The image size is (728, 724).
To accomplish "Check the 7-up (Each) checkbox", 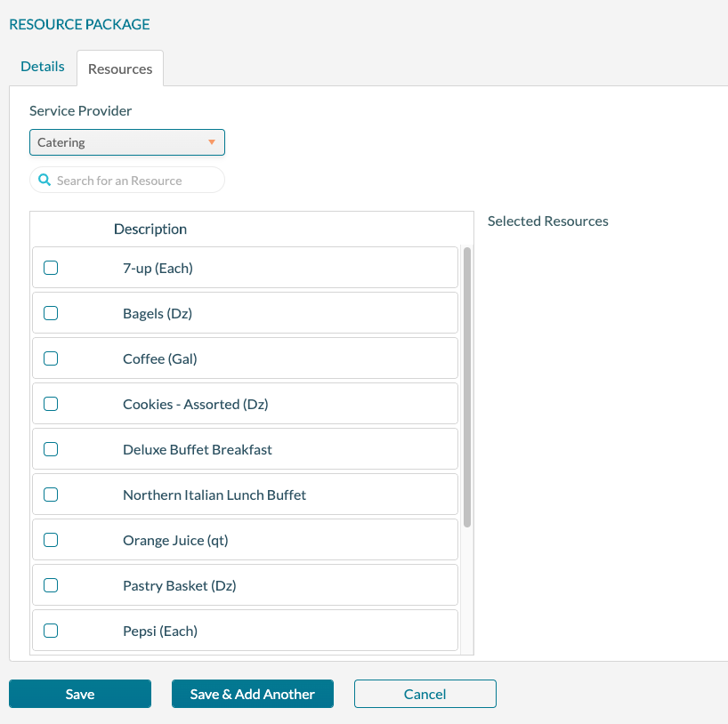I will point(51,267).
